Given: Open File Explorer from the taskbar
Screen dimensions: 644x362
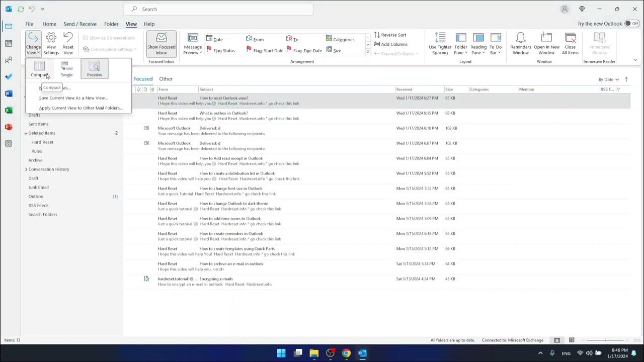Looking at the screenshot, I should click(314, 353).
